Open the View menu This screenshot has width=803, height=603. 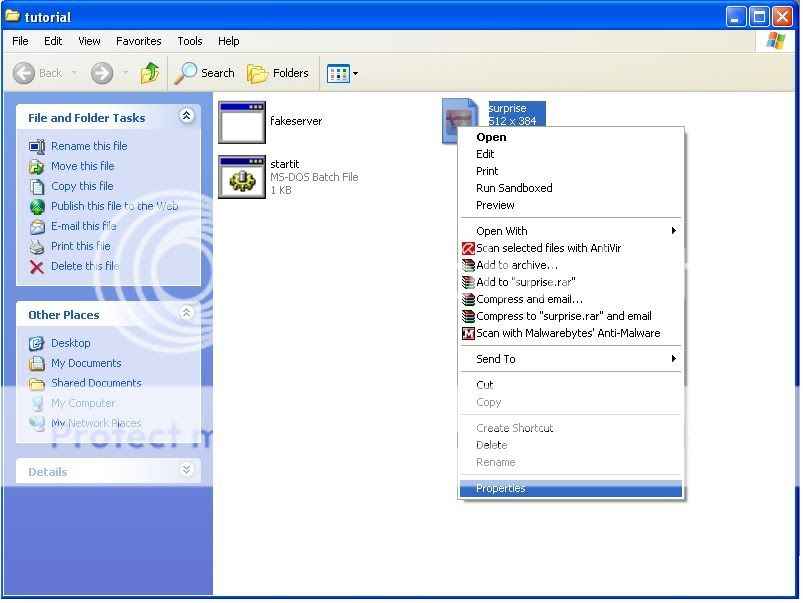[89, 41]
